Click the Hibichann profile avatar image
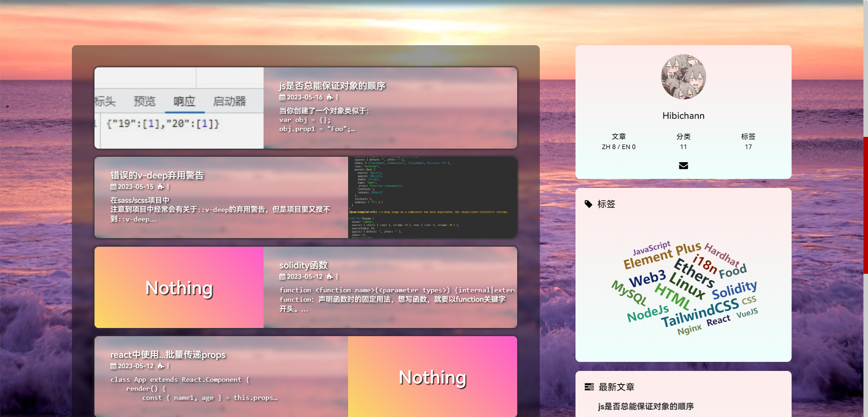 [683, 76]
